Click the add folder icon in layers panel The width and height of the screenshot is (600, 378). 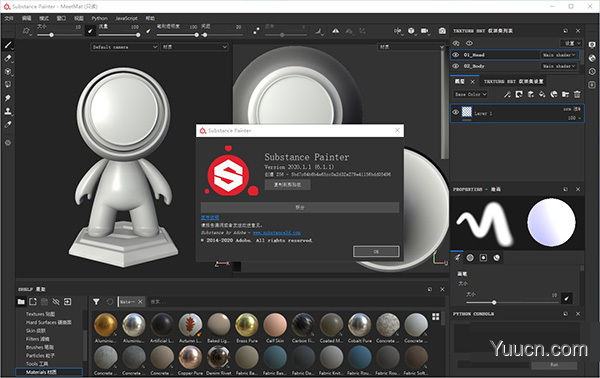(566, 94)
